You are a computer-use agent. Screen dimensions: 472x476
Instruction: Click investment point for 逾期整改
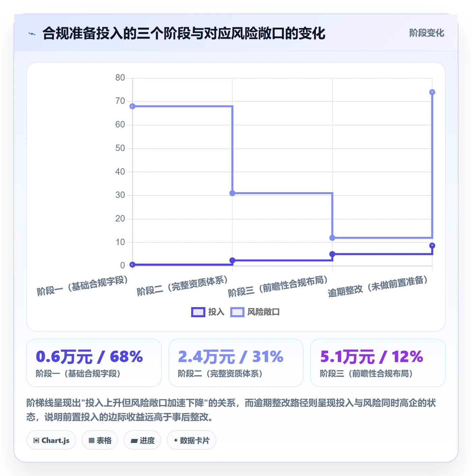click(x=432, y=245)
